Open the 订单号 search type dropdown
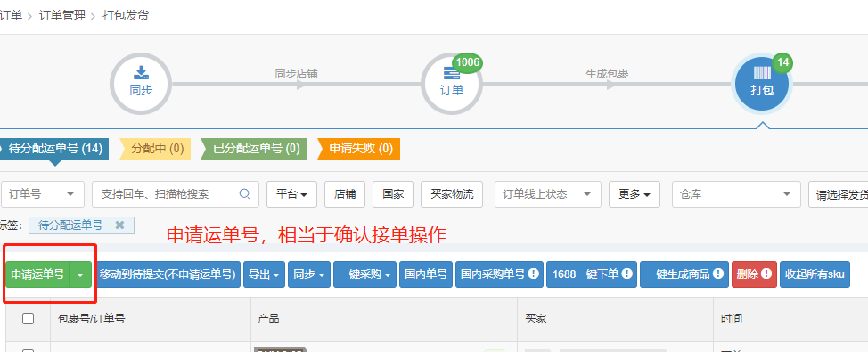The width and height of the screenshot is (868, 352). tap(43, 194)
